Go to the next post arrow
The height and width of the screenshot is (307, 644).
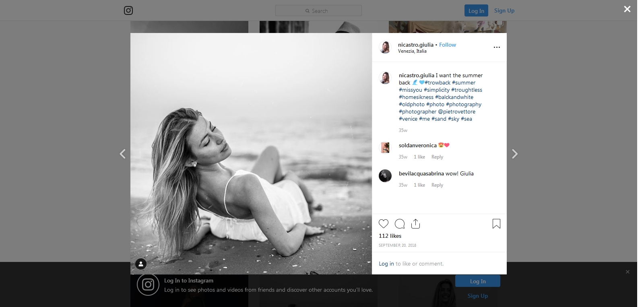515,154
